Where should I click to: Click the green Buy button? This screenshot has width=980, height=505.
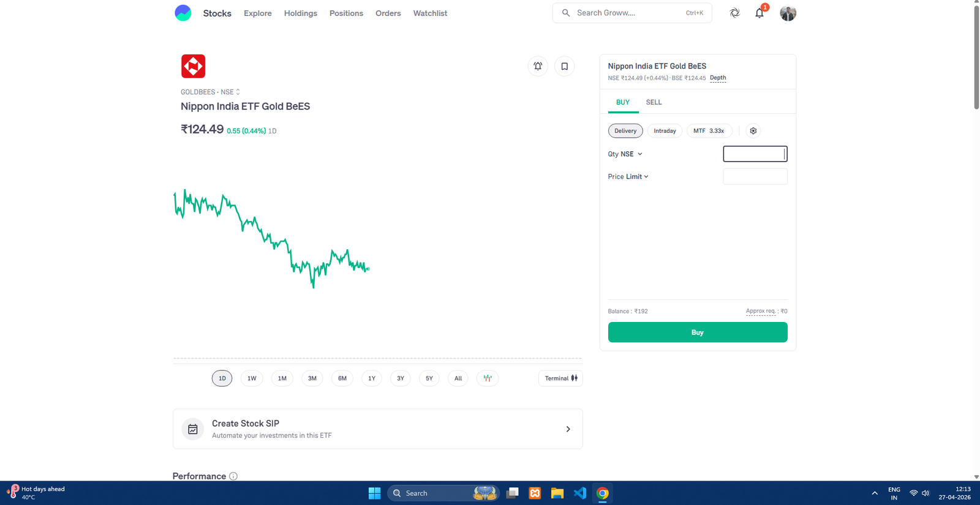(x=698, y=332)
